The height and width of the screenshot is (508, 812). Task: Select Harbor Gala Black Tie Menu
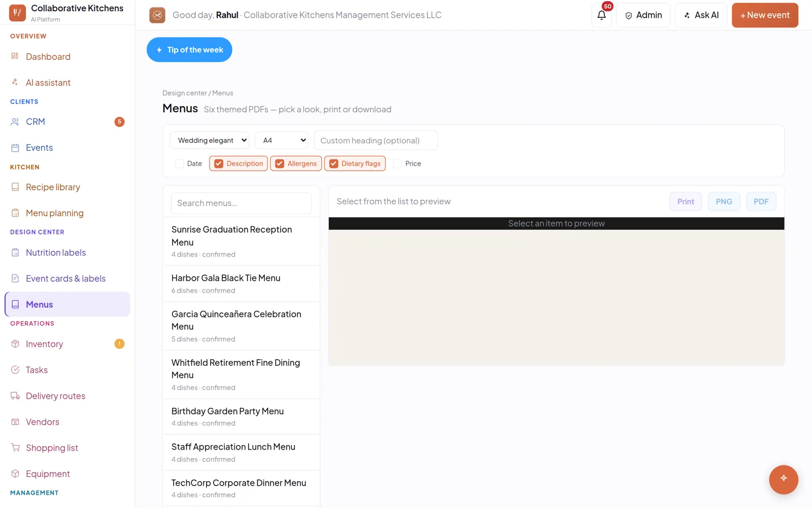click(242, 284)
